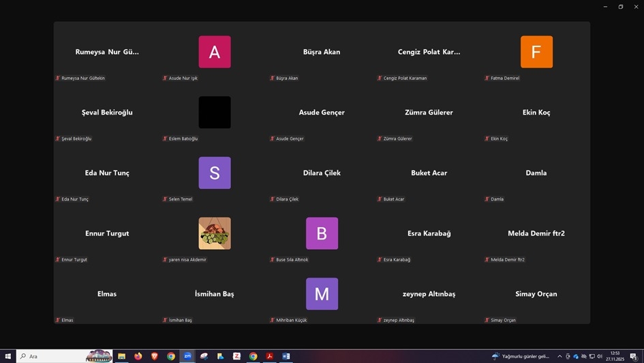
Task: Open the notification center with 3 alerts
Action: pyautogui.click(x=634, y=356)
